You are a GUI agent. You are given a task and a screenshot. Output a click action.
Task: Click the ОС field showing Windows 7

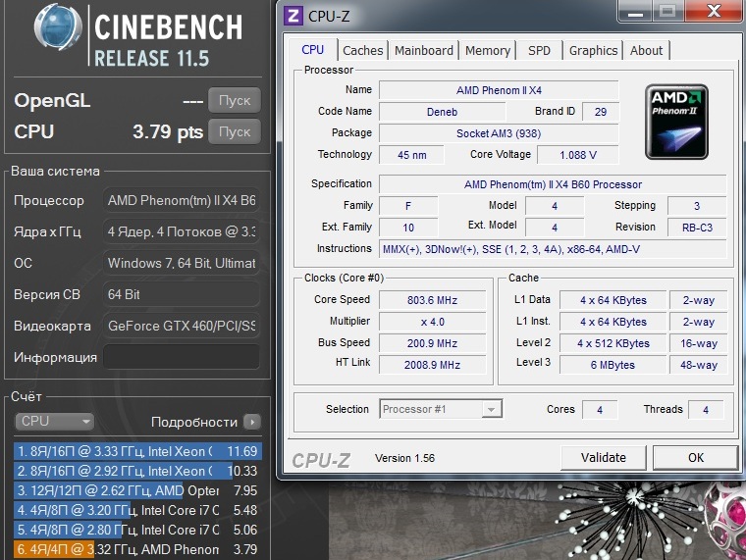click(x=182, y=263)
